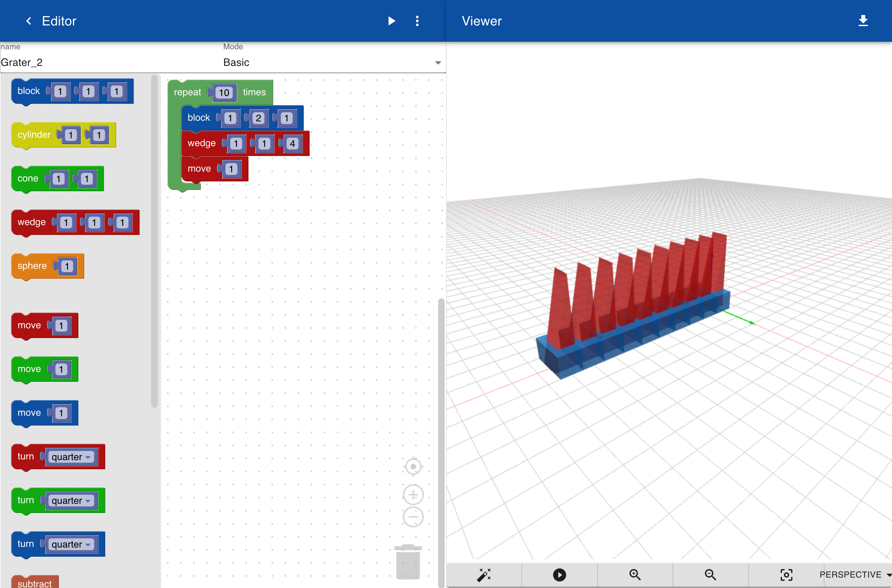Open quarter dropdown on green turn block
The height and width of the screenshot is (588, 892).
tap(71, 501)
